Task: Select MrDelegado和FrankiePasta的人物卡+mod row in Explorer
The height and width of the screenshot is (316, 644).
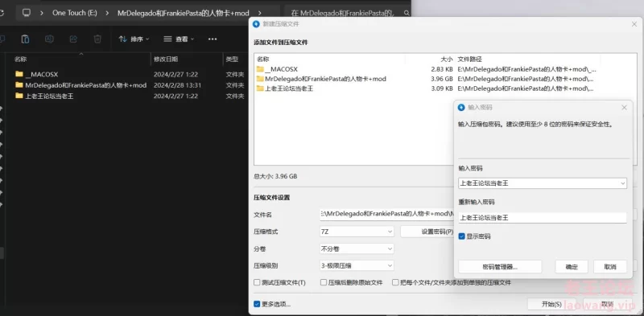Action: click(x=130, y=85)
